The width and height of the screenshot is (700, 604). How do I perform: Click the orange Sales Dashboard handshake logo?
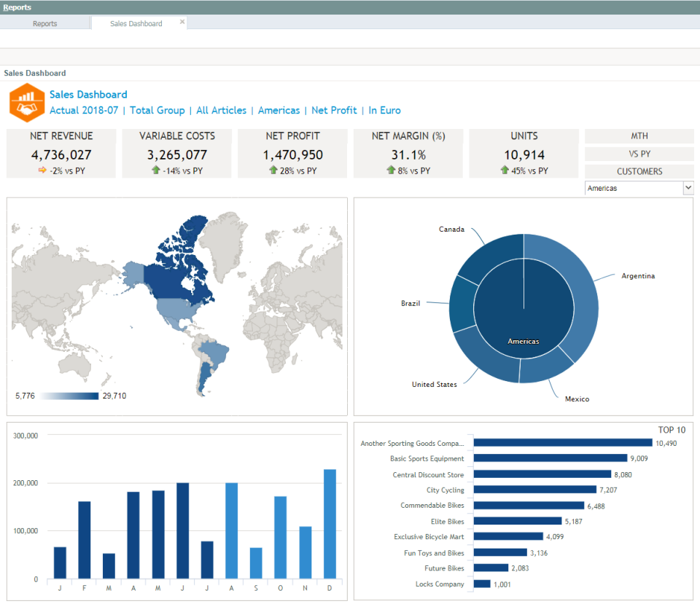[x=27, y=103]
